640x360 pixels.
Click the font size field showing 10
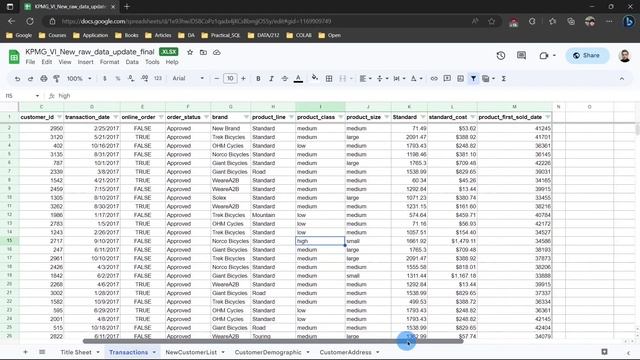(x=230, y=78)
